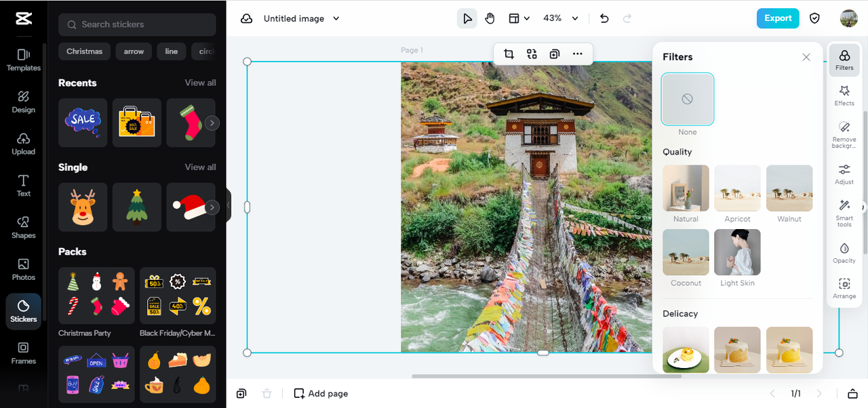Apply the Natural filter
The image size is (868, 408).
686,188
